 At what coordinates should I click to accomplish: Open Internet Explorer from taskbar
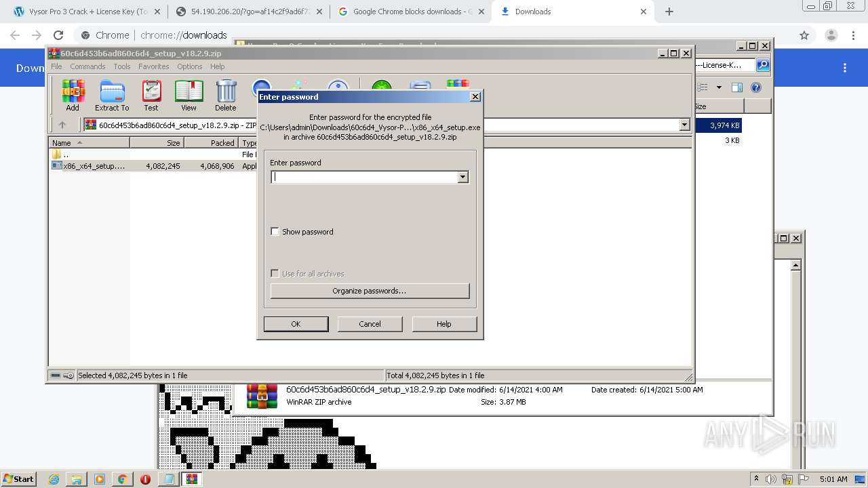pyautogui.click(x=54, y=479)
